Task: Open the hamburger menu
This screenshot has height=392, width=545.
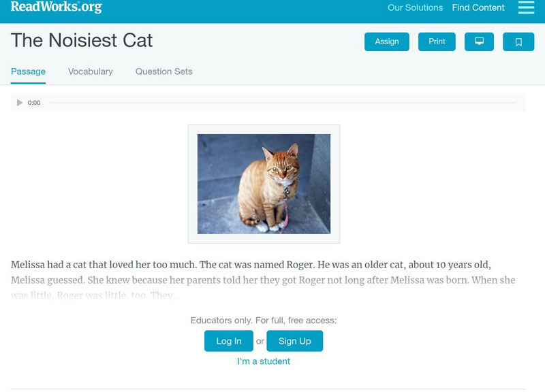Action: tap(526, 8)
